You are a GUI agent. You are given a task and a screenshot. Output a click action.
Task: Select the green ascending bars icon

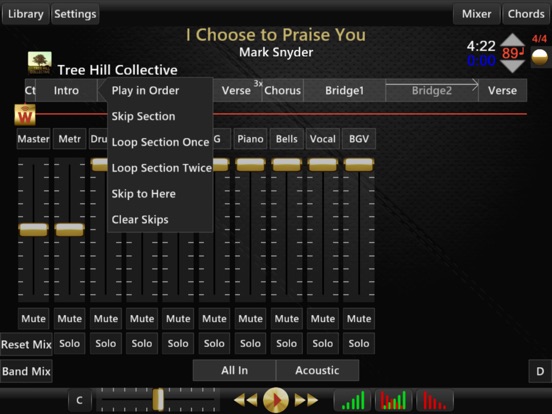click(x=353, y=400)
